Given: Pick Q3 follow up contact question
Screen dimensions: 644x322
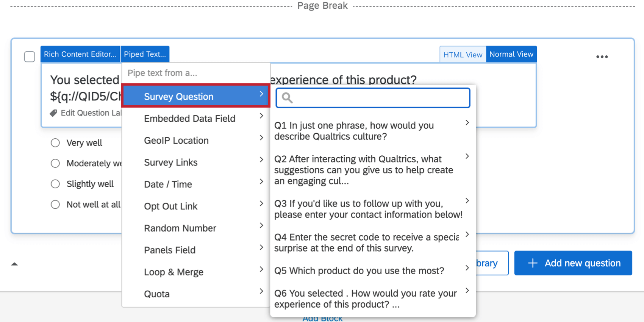Looking at the screenshot, I should coord(367,209).
